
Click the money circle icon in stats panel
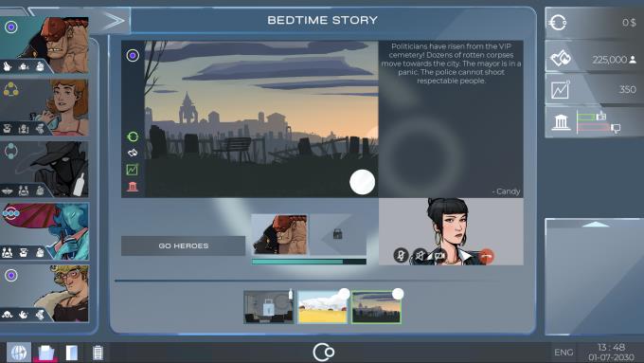click(558, 23)
